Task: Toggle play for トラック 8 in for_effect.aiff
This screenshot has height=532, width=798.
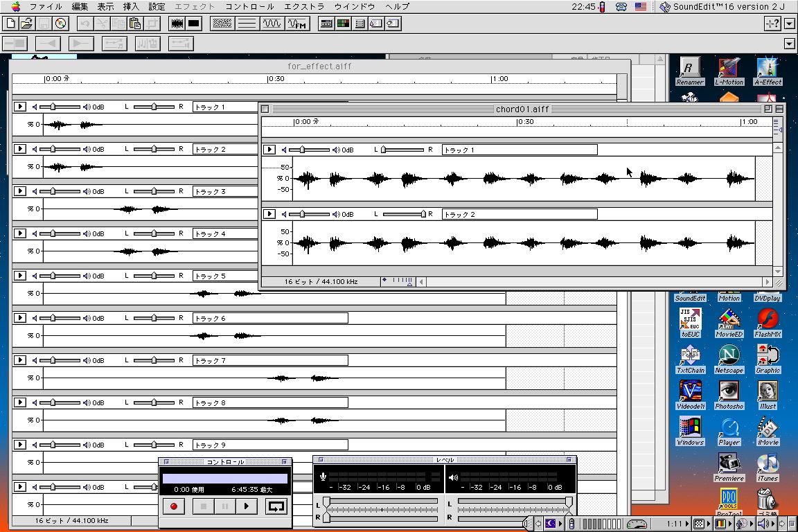Action: point(19,402)
